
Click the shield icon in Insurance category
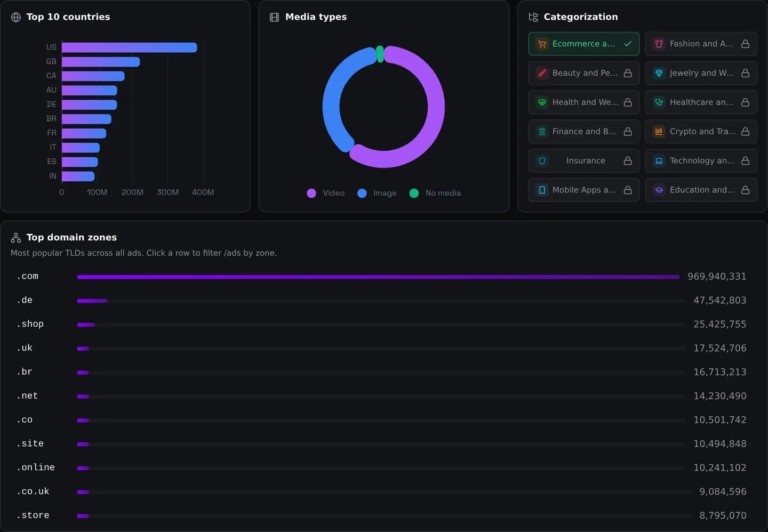(542, 161)
